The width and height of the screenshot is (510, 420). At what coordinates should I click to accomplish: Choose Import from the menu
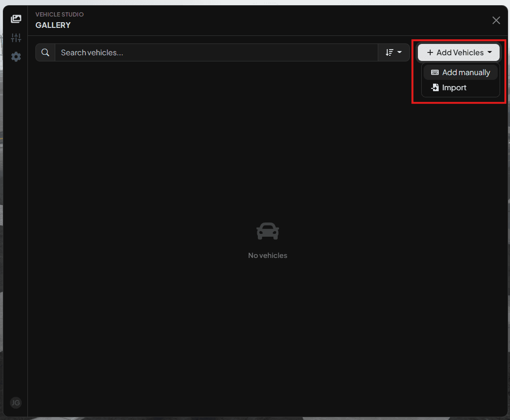[x=460, y=87]
